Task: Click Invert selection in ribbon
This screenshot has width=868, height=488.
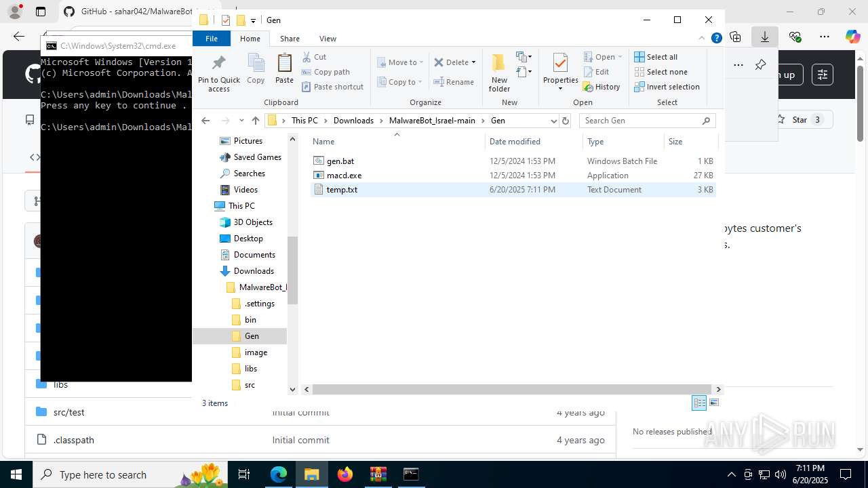Action: (667, 87)
